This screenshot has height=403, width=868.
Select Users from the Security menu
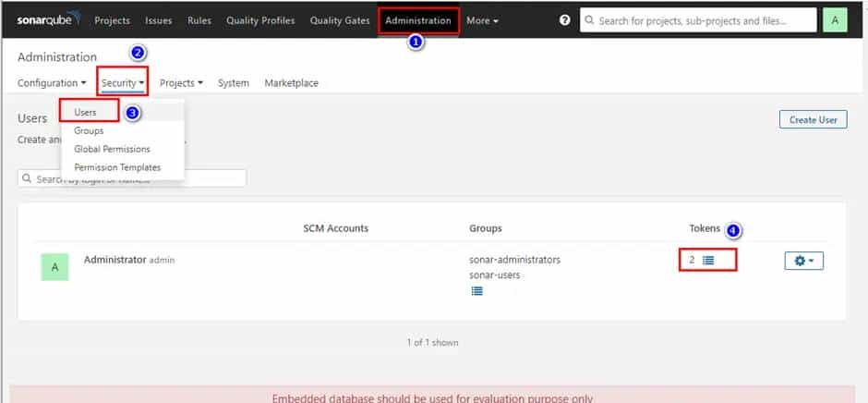[86, 112]
